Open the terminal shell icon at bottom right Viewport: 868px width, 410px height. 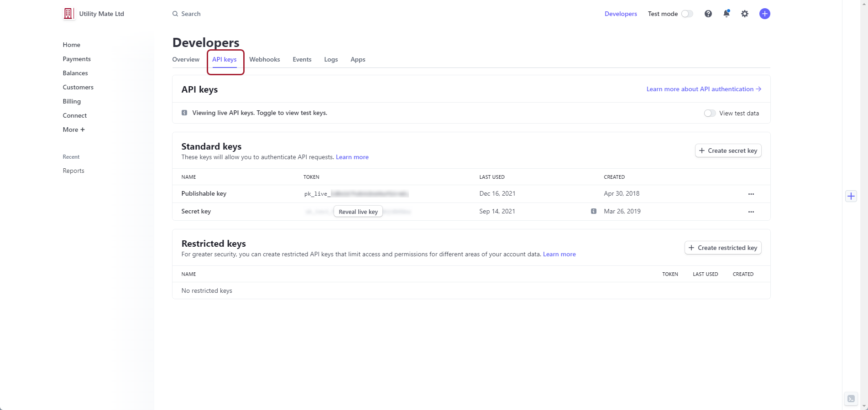851,399
